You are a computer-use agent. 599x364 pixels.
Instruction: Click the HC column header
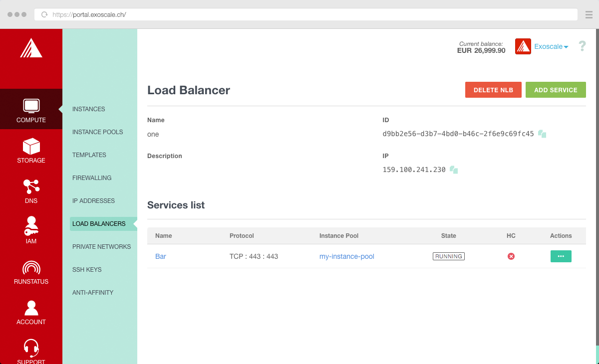(511, 236)
